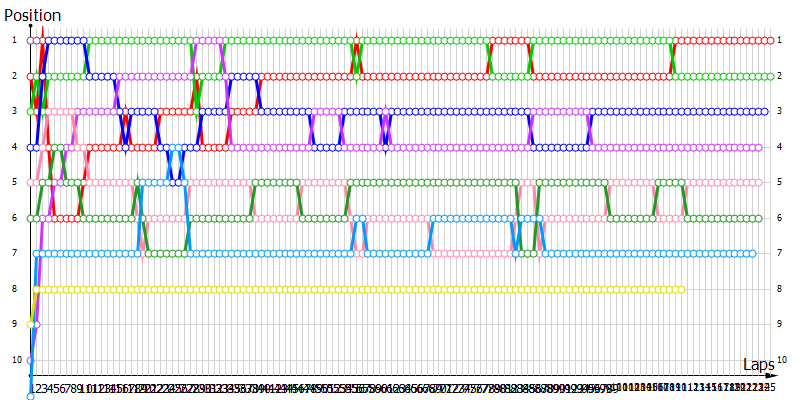Click left axis label 5
The width and height of the screenshot is (800, 400).
point(14,182)
